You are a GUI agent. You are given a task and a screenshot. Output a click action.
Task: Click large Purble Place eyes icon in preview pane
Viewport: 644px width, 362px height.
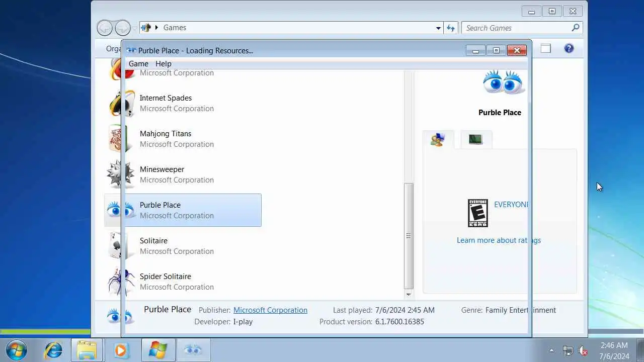504,82
